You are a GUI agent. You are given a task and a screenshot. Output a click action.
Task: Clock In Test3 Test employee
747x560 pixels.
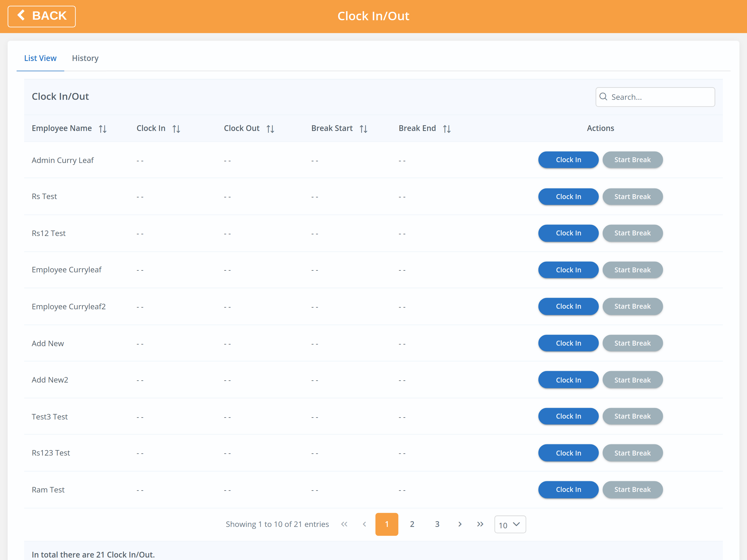pyautogui.click(x=568, y=416)
